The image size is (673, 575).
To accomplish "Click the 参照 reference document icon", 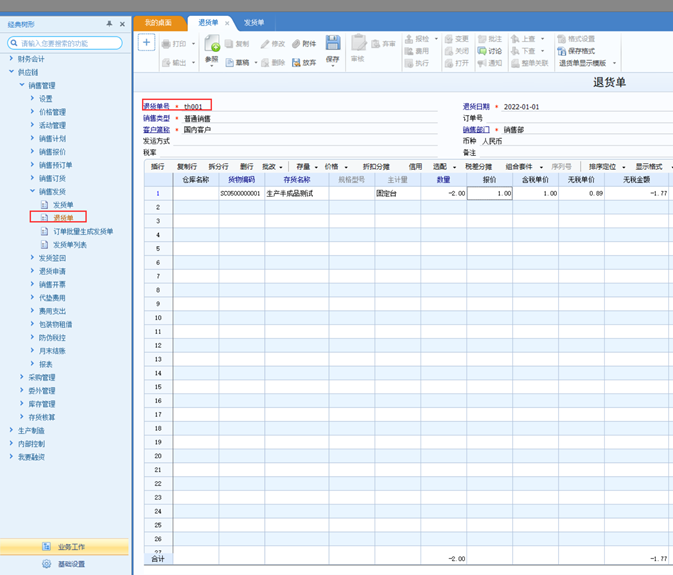I will pos(212,44).
